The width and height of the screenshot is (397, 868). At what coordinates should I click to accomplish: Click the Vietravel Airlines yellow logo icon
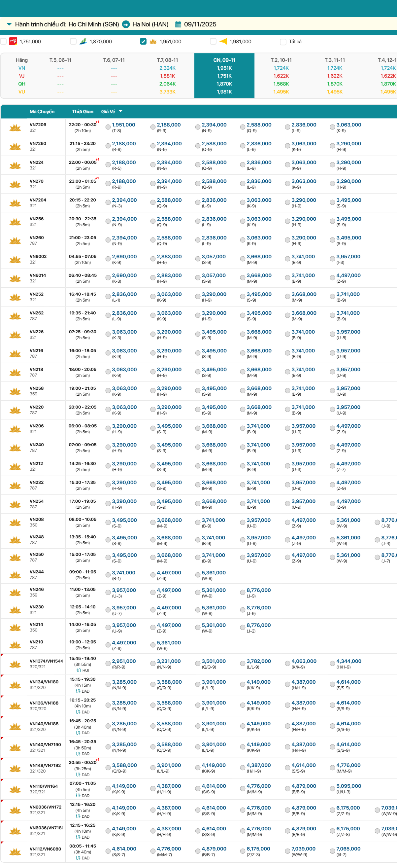223,41
